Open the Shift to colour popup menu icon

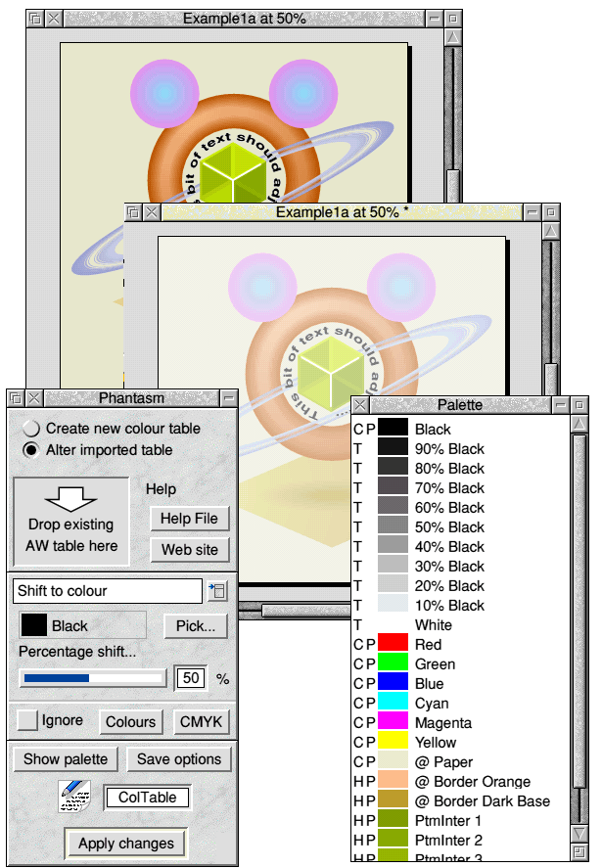(x=217, y=591)
